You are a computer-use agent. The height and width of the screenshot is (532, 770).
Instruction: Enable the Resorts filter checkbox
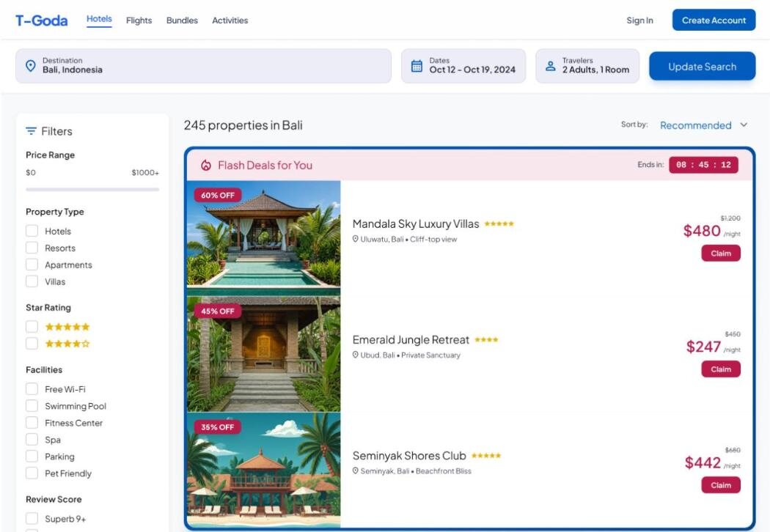pos(32,248)
